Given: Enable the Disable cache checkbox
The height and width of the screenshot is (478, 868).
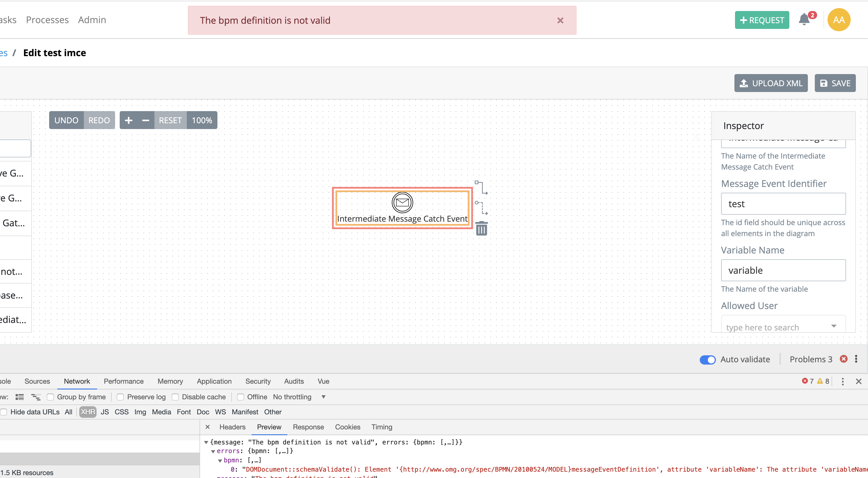Looking at the screenshot, I should pyautogui.click(x=176, y=397).
